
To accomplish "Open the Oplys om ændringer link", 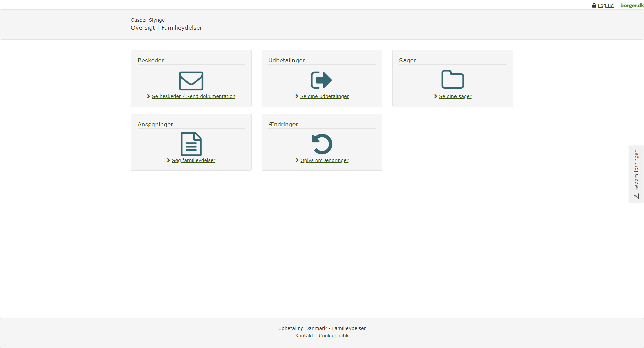I will coord(324,160).
